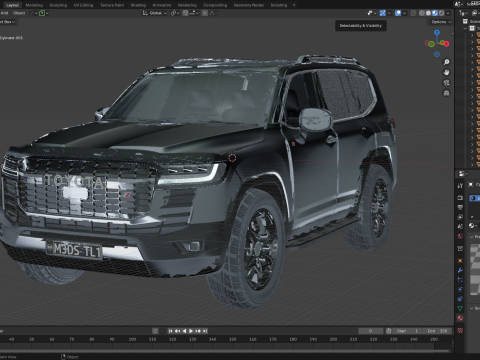Screen dimensions: 480x360
Task: Open the Material properties tab
Action: [x=460, y=318]
